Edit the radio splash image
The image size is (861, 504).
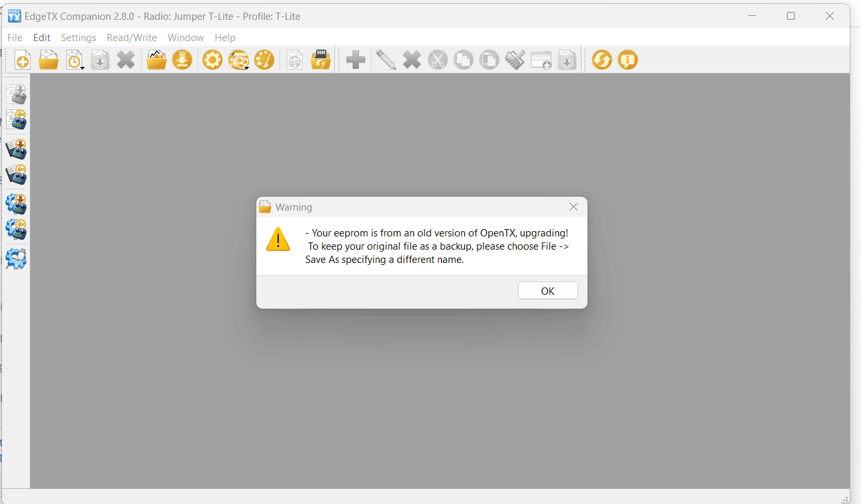coord(264,60)
